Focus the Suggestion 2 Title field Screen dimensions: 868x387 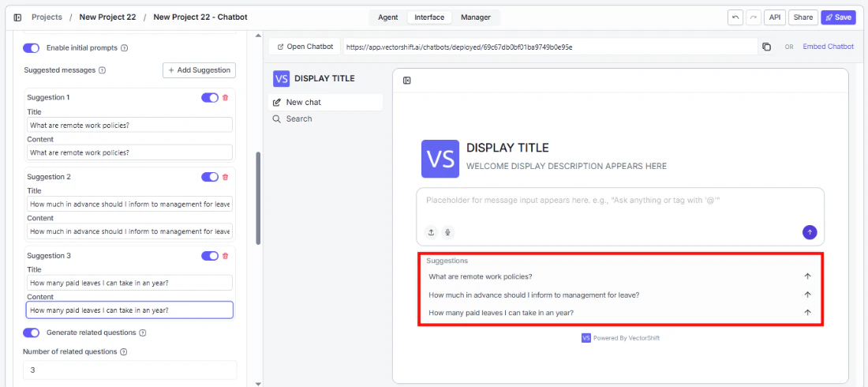(129, 204)
